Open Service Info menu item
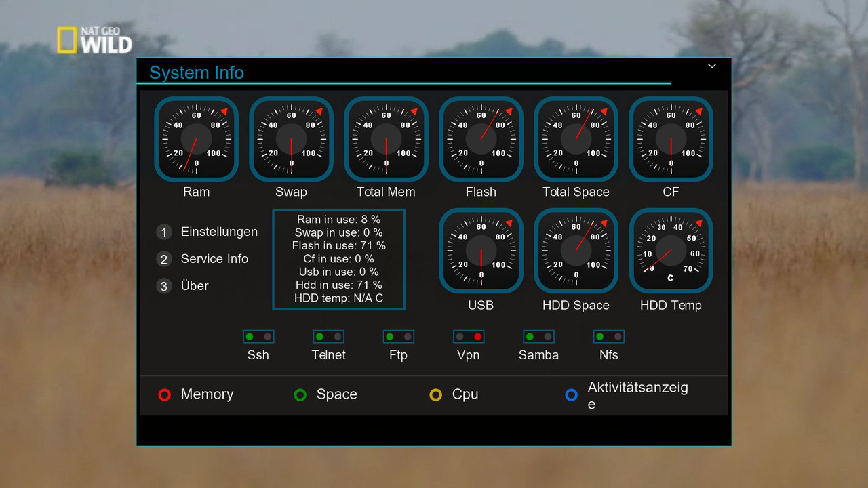The width and height of the screenshot is (868, 488). (x=214, y=259)
